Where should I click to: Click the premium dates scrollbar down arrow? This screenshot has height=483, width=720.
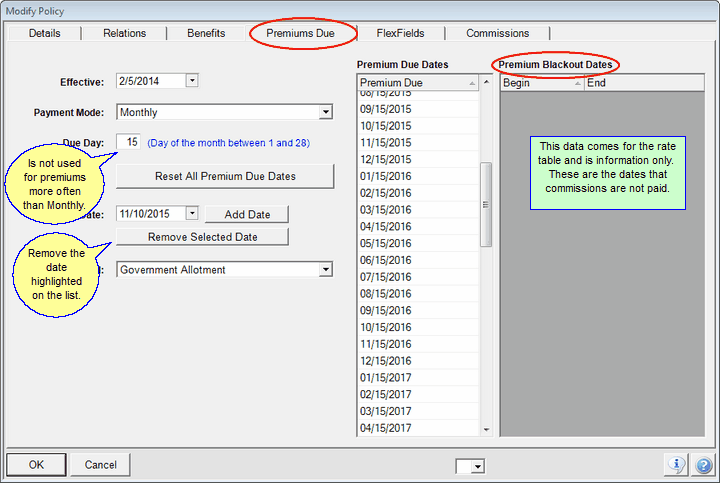(487, 430)
